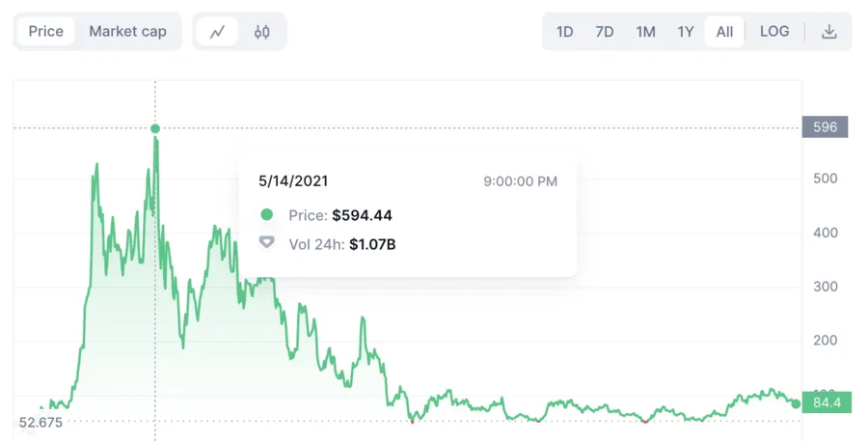Switch to line chart view icon
868x441 pixels.
click(x=218, y=32)
